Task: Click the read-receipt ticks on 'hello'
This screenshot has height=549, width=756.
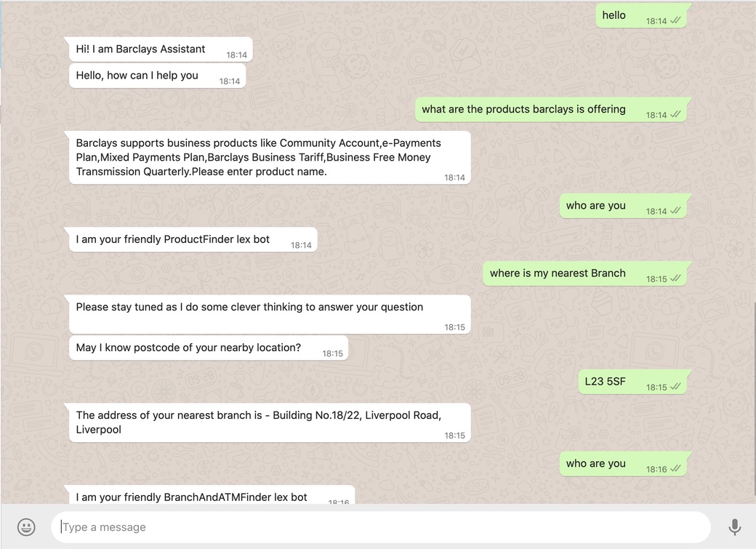Action: (x=675, y=21)
